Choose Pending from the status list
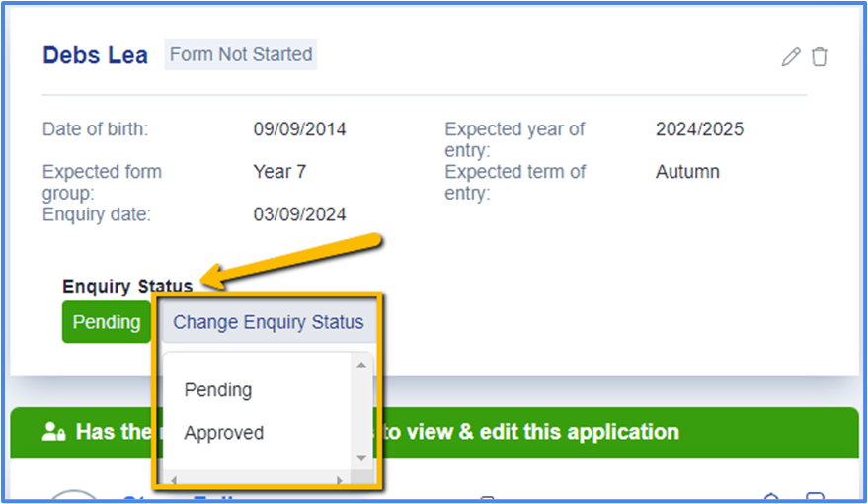 [218, 390]
